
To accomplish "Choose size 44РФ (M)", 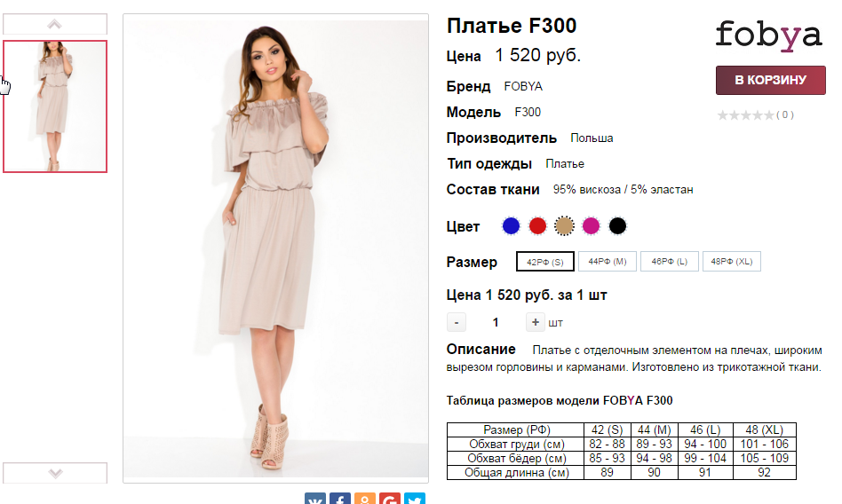I will (x=608, y=262).
